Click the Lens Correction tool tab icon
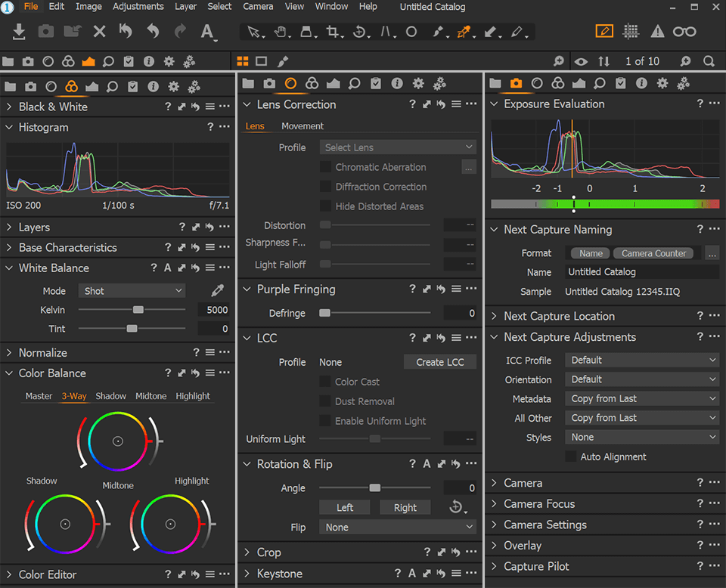 tap(291, 84)
